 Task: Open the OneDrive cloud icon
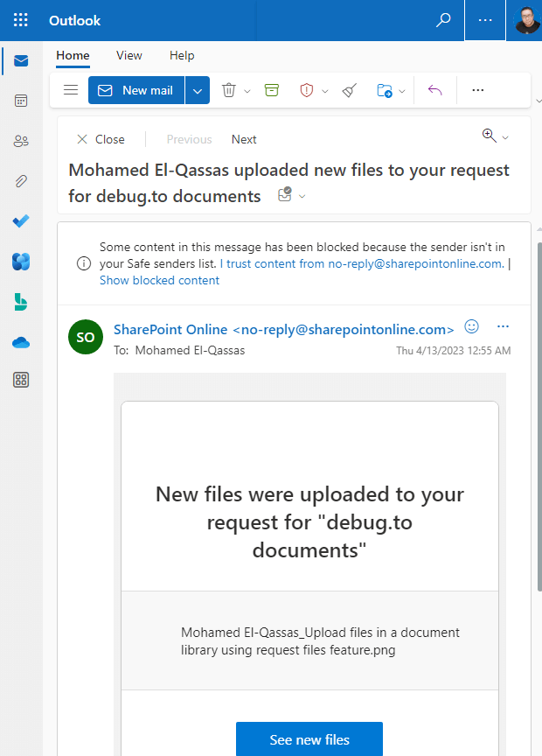(x=21, y=343)
